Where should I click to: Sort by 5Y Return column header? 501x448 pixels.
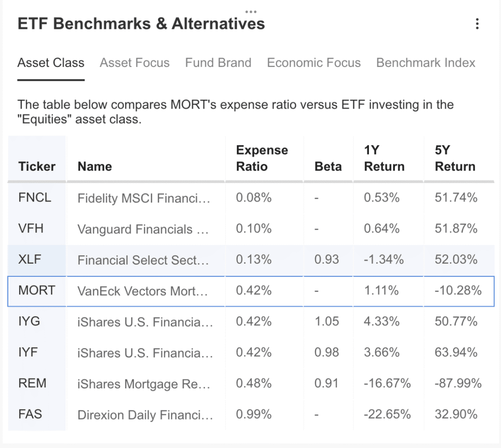pos(455,158)
